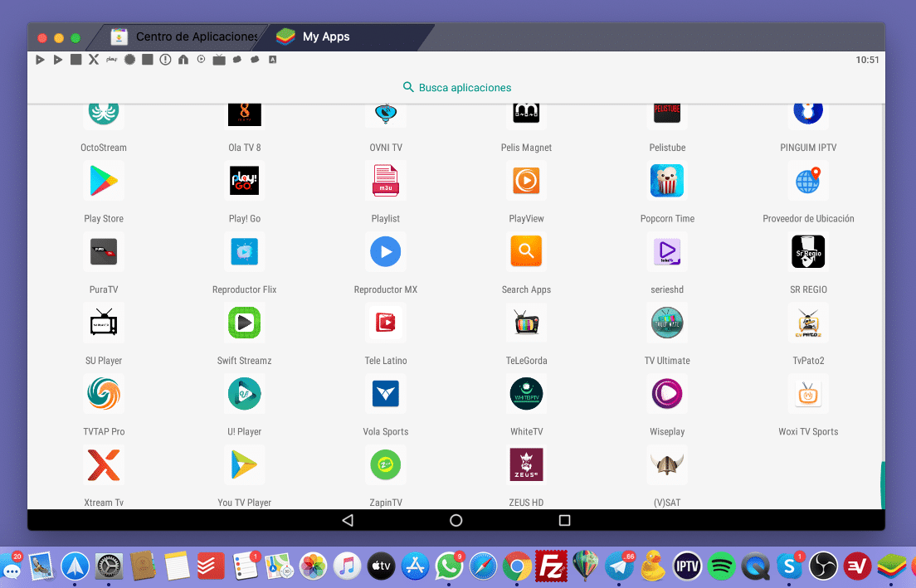Open Tele Latino
The image size is (916, 588).
[385, 323]
